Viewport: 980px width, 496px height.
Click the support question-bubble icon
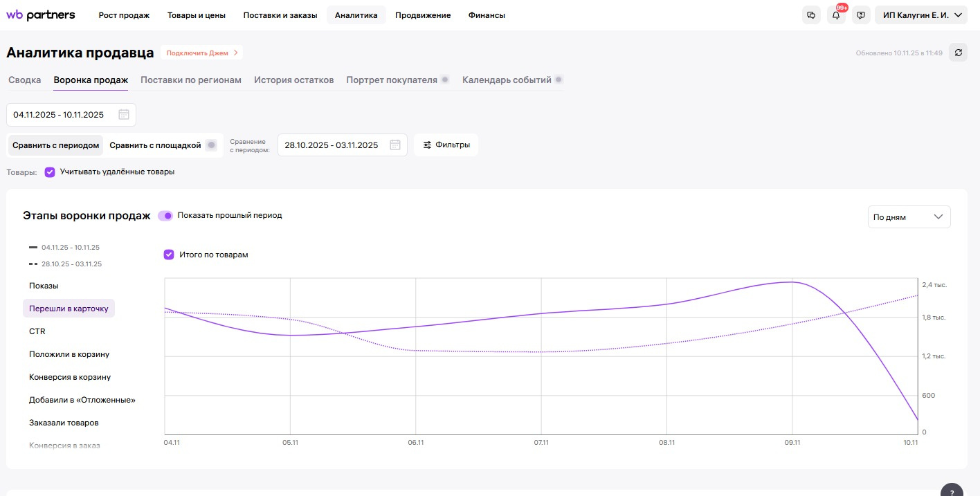(861, 15)
